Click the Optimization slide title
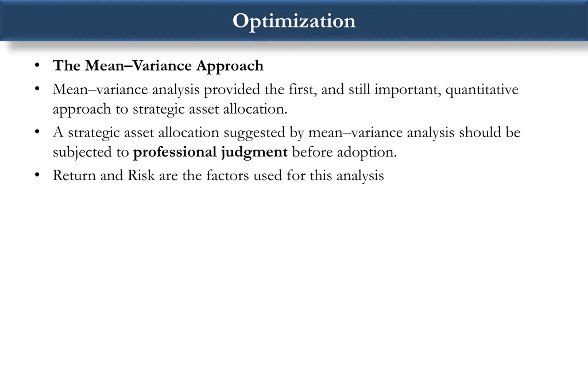The width and height of the screenshot is (588, 367). tap(294, 21)
